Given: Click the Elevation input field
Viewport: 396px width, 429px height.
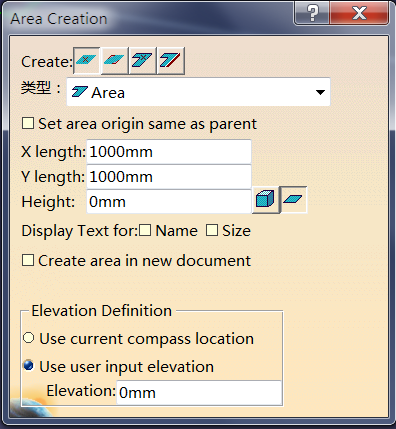Looking at the screenshot, I should (199, 392).
